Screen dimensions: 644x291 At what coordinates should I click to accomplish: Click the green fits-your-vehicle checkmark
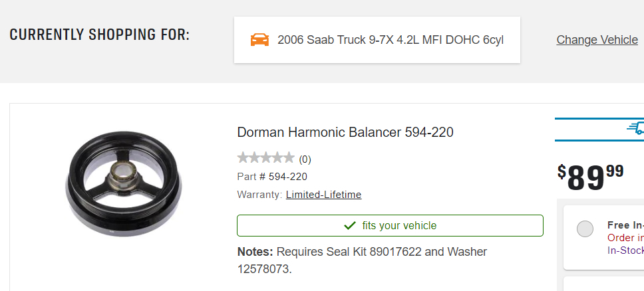coord(350,226)
